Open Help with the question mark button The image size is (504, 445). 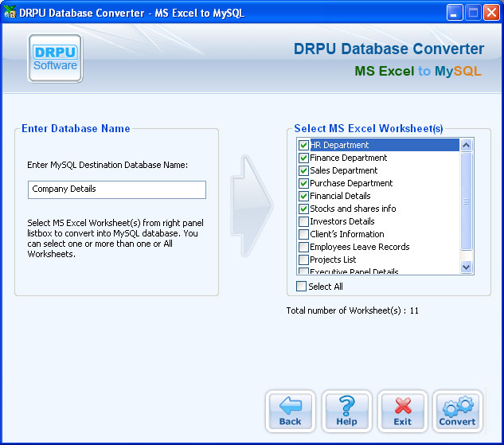[x=346, y=411]
